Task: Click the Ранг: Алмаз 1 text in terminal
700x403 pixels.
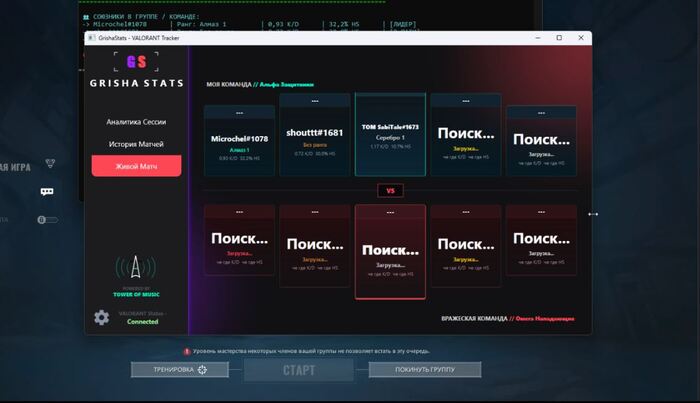Action: coord(201,24)
